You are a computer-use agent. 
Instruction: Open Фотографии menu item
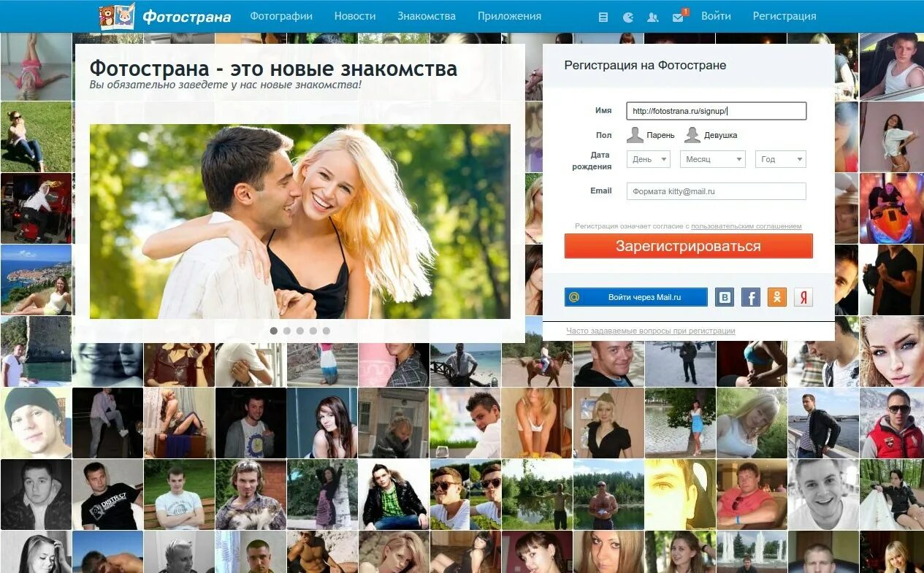281,16
